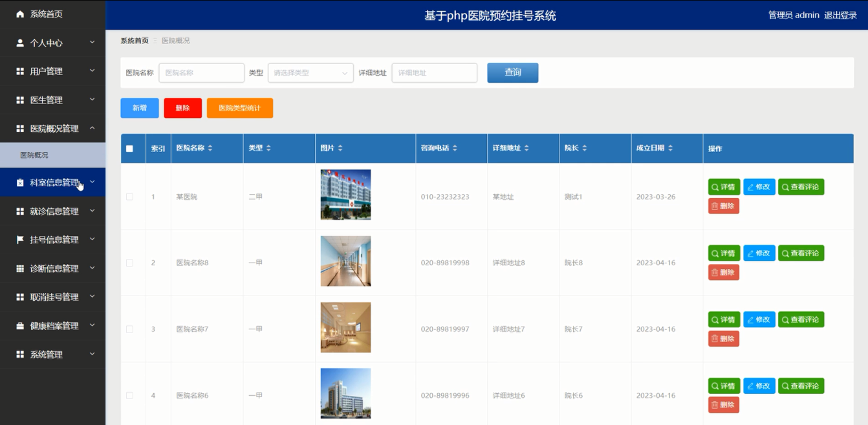The width and height of the screenshot is (868, 425).
Task: Click the 管理员 admin label
Action: [794, 15]
